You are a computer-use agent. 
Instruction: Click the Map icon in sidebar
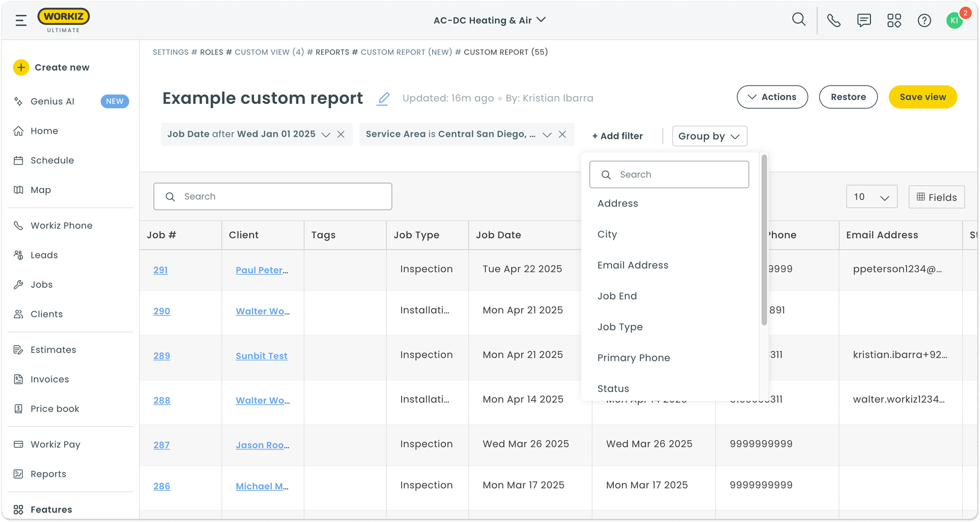point(18,190)
